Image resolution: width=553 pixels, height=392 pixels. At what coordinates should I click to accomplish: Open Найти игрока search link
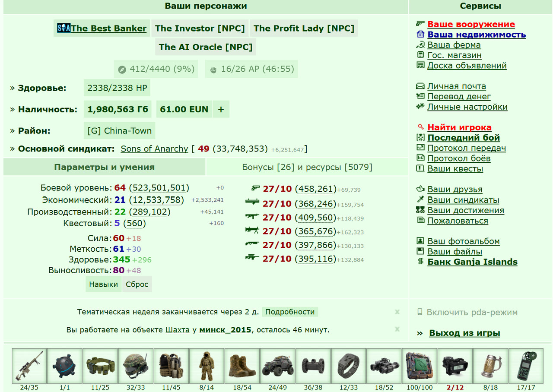click(x=459, y=127)
